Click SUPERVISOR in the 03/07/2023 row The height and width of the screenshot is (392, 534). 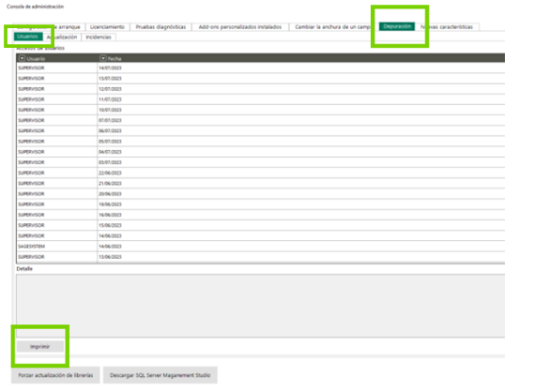pos(31,162)
